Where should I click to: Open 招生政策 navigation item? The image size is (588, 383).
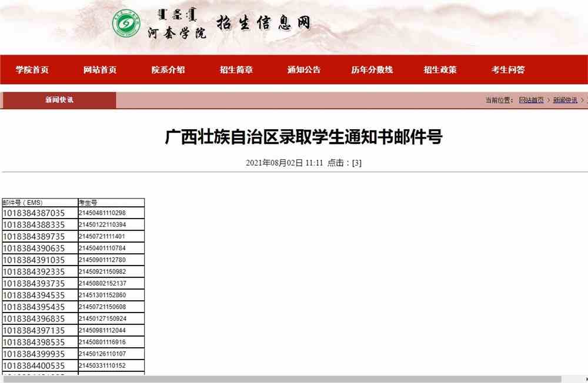(440, 70)
